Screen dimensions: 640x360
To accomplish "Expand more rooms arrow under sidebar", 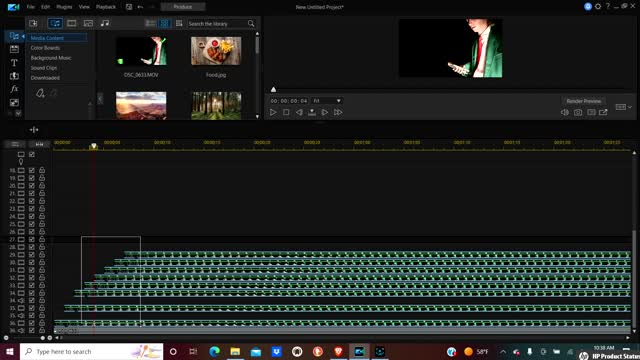I will coord(18,113).
